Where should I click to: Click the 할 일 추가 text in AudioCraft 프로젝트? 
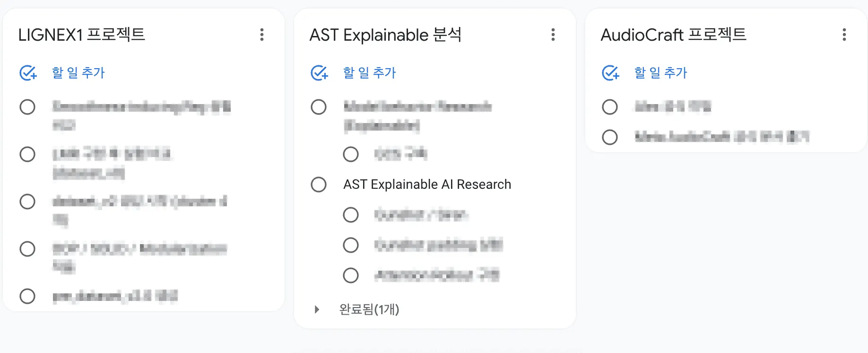coord(661,73)
